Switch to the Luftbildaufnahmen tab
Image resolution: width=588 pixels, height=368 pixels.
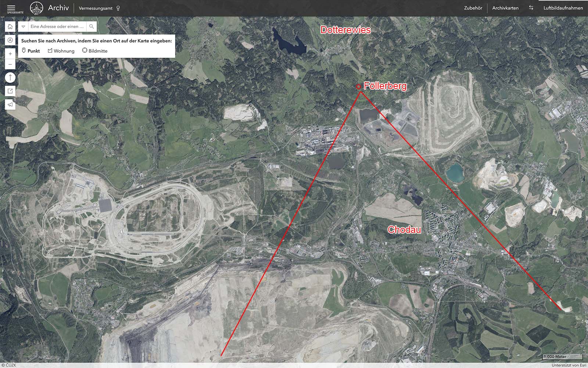(563, 8)
